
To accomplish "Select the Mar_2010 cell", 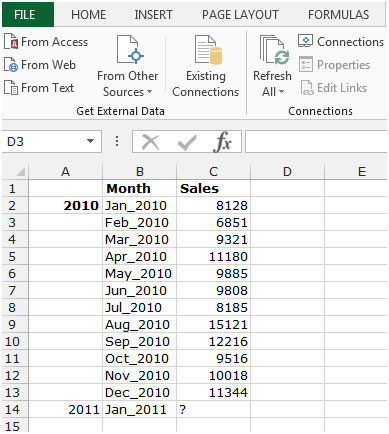I will pos(140,239).
